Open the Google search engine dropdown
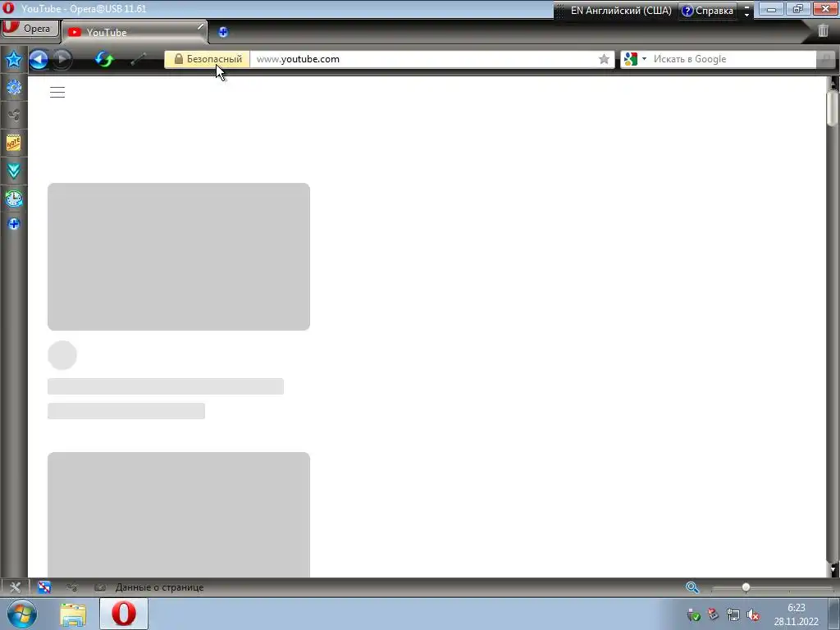The image size is (840, 630). (636, 59)
